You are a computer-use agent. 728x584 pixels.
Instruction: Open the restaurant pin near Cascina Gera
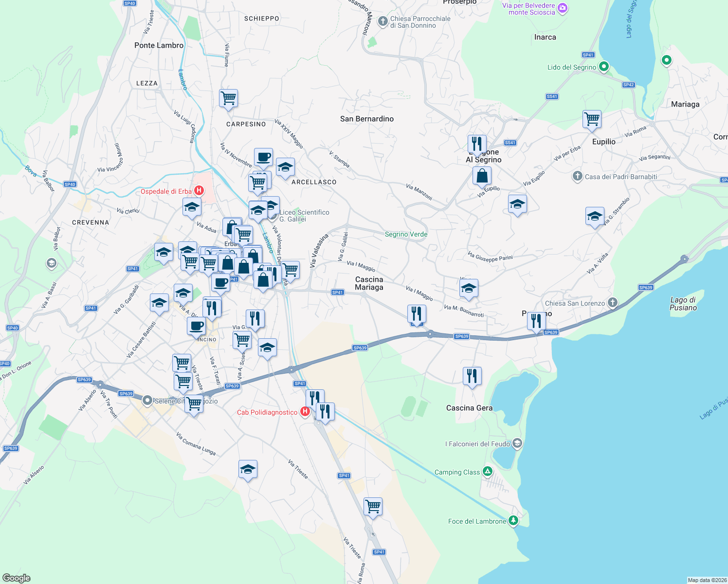coord(472,375)
